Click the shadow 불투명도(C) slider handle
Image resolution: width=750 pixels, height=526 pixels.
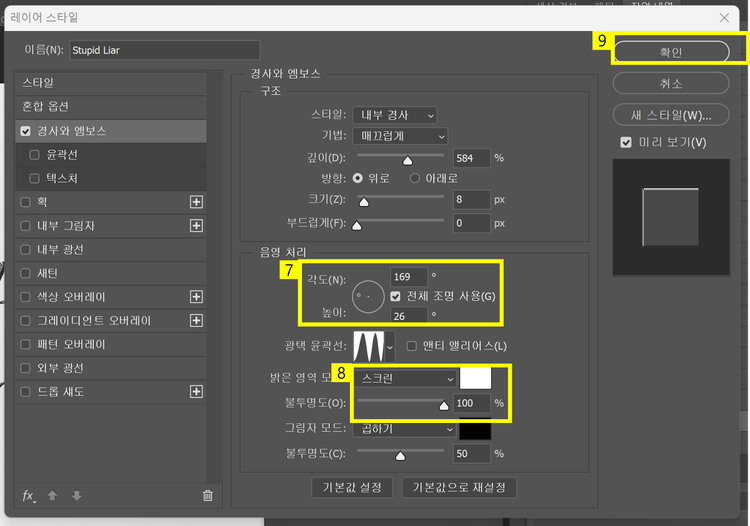point(400,456)
